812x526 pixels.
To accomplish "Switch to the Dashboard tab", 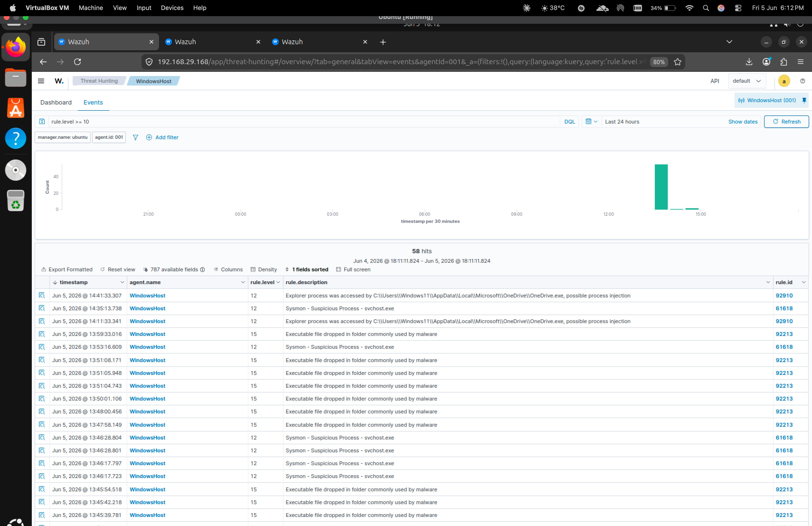I will point(56,102).
